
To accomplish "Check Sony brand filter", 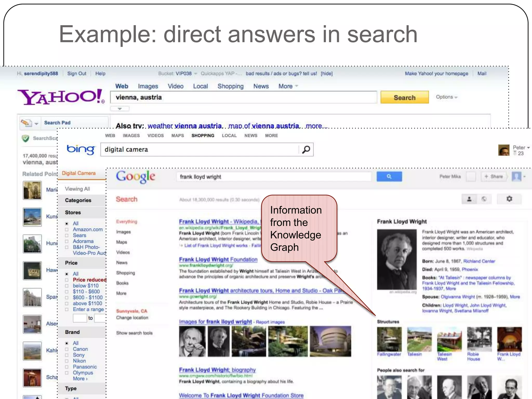I will 67,355.
